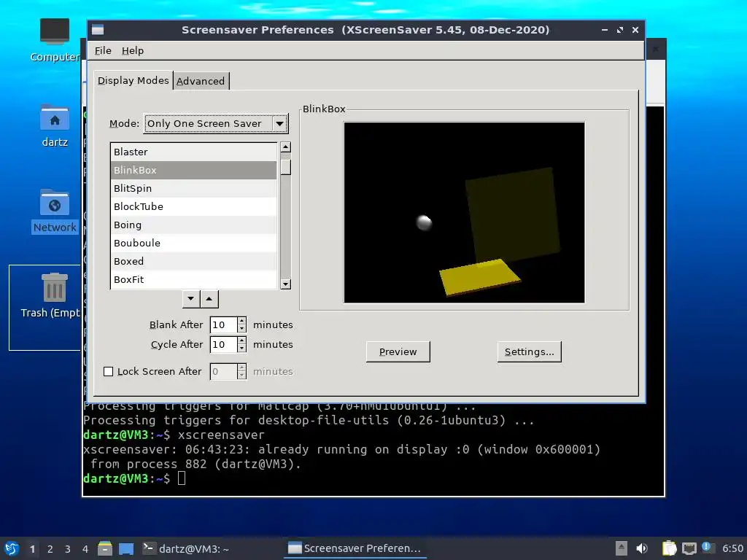Screen dimensions: 747x560
Task: Click Screensaver Preferences taskbar entry
Action: point(355,548)
